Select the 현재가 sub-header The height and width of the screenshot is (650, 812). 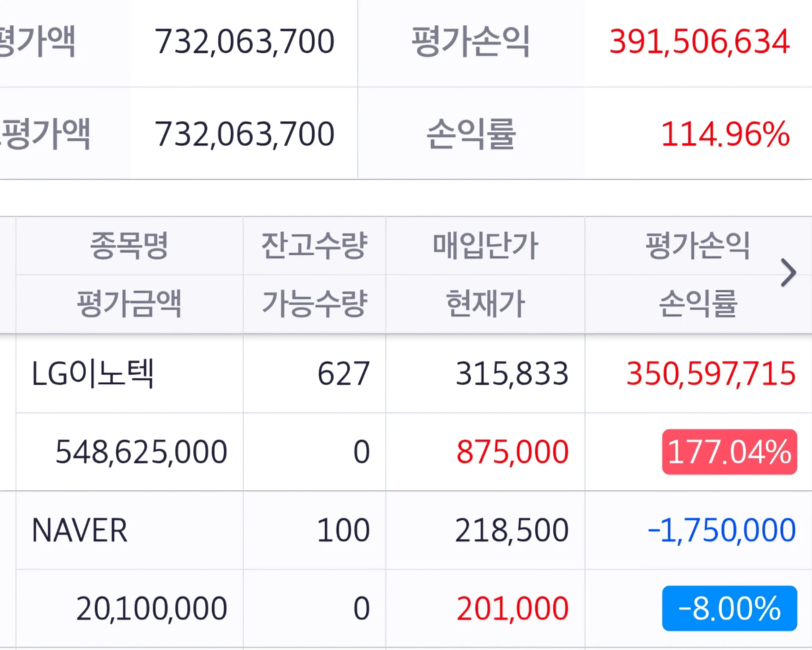(x=486, y=304)
